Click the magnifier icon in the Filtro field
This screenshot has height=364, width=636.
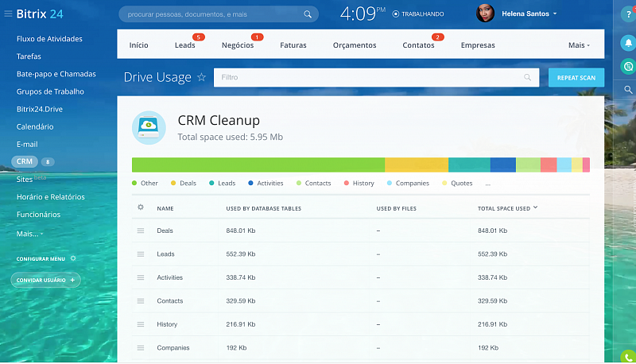click(x=527, y=77)
